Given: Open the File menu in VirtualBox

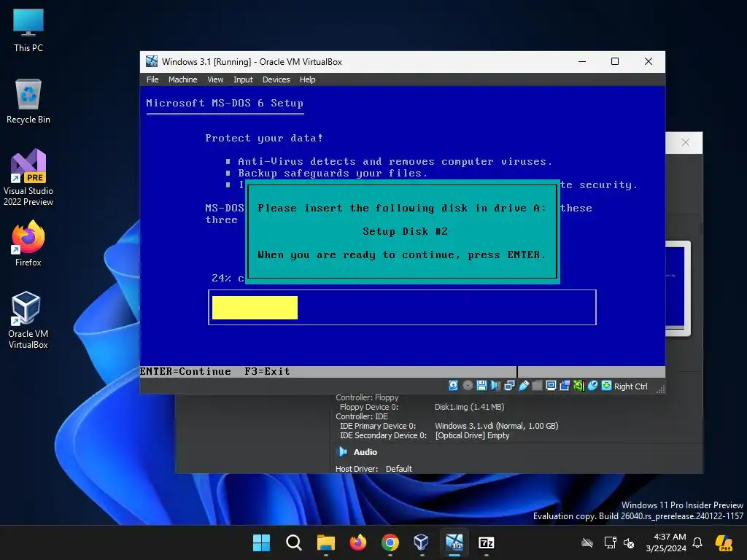Looking at the screenshot, I should click(152, 79).
